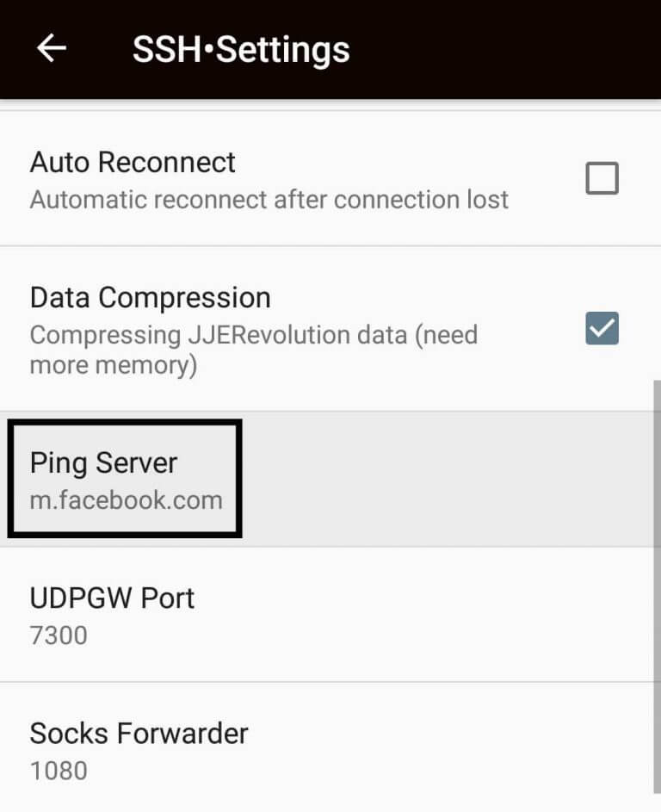Screen dimensions: 661x812
Task: Select the UDPGW Port label
Action: tap(112, 598)
